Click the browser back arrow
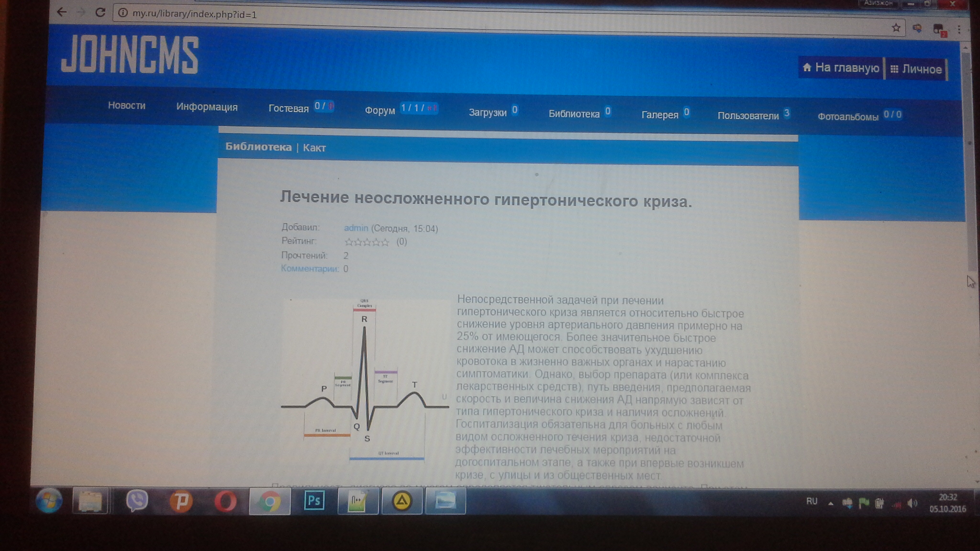 point(62,12)
